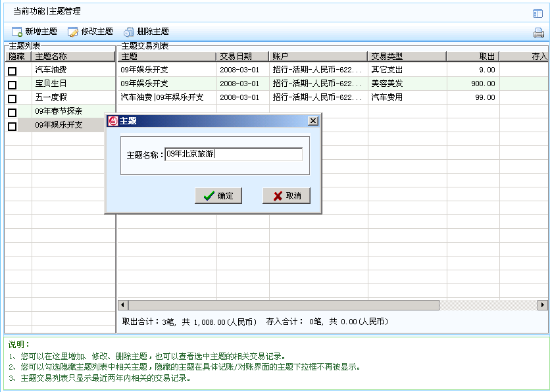Image resolution: width=550 pixels, height=392 pixels.
Task: Click 交易日期 column header to sort
Action: 242,57
